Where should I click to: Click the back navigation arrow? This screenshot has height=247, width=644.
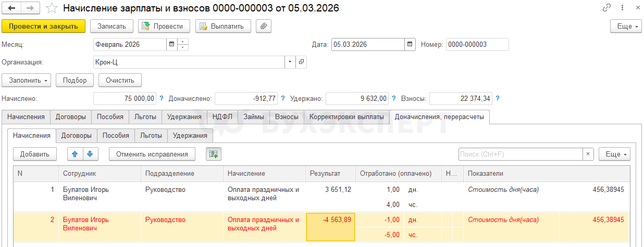tap(11, 8)
